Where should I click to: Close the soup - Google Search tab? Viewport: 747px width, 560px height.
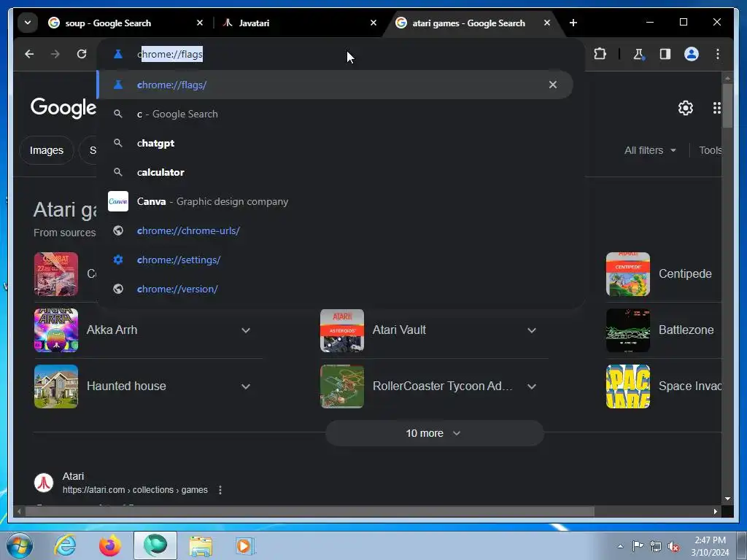click(200, 23)
